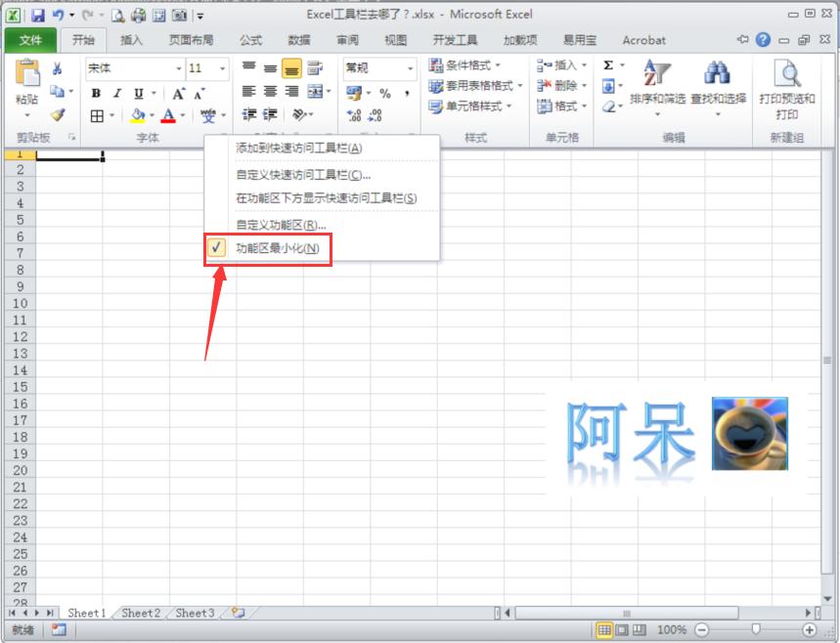Open Print Preview from the Quick Access toolbar
840x643 pixels.
click(x=118, y=15)
